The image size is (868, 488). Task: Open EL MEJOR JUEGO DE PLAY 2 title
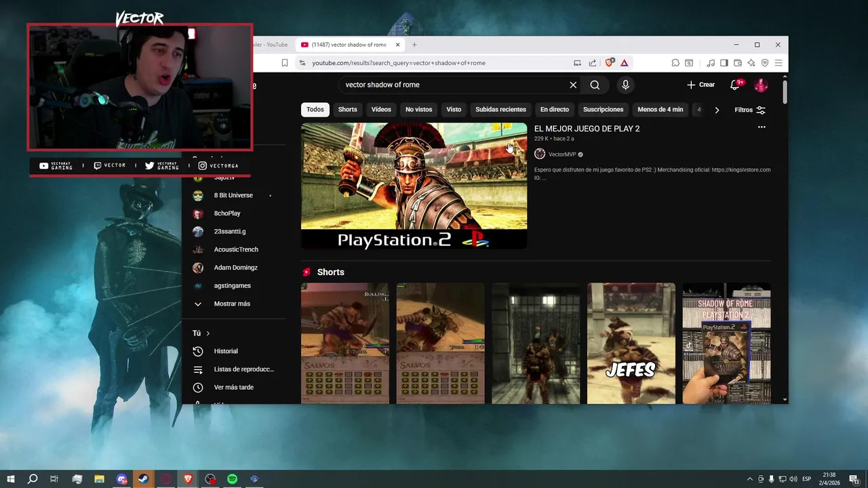587,128
